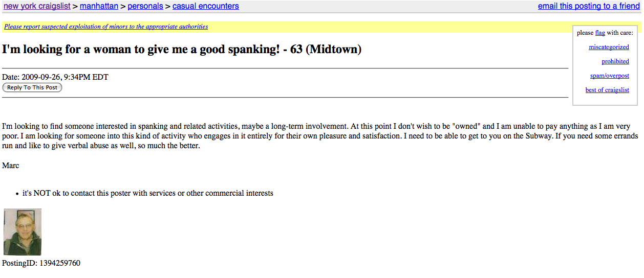Navigate to casual encounters category

(205, 6)
